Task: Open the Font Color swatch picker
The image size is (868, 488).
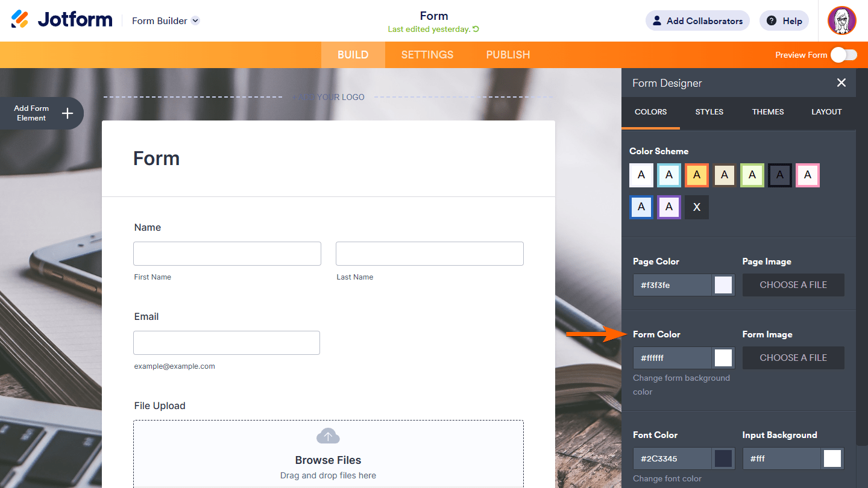Action: 723,458
